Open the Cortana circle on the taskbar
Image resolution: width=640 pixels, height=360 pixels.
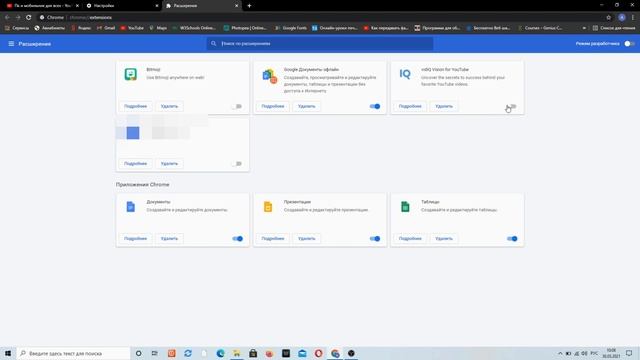[138, 353]
